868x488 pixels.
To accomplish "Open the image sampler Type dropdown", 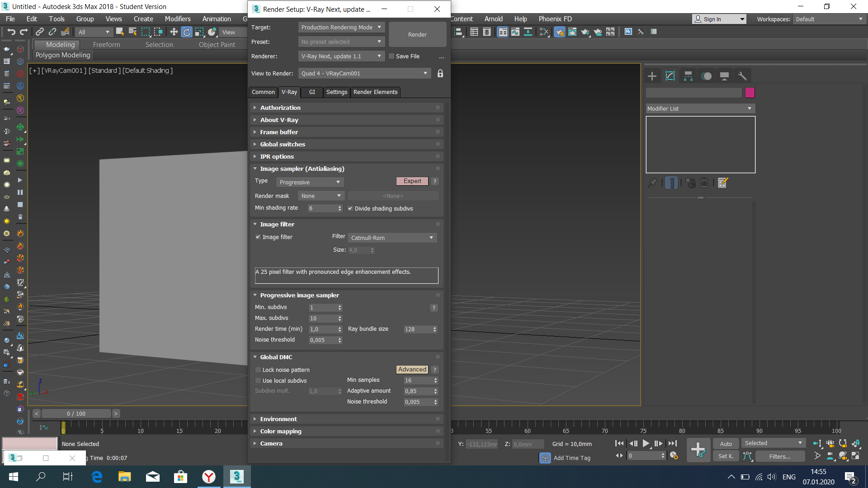I will pyautogui.click(x=310, y=182).
